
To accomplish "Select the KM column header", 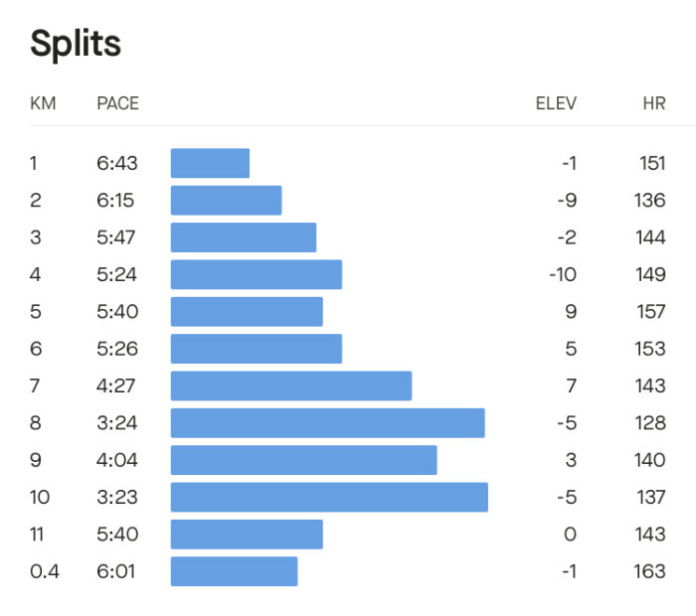I will click(43, 103).
